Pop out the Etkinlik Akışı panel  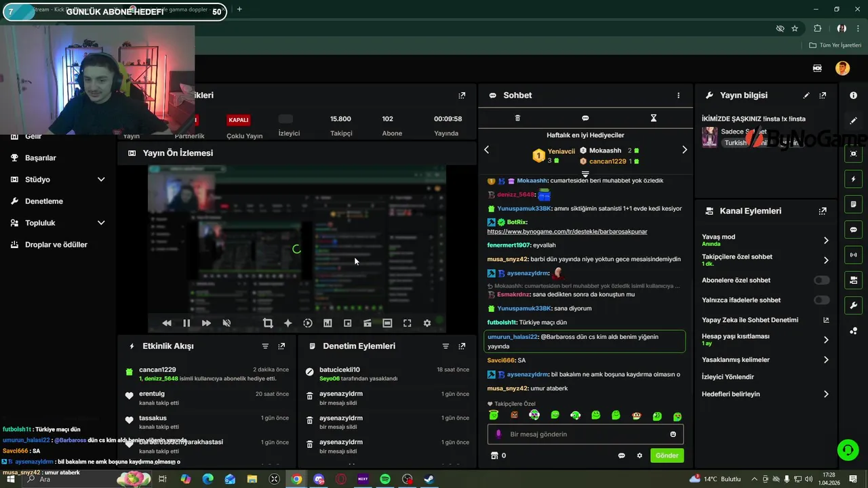281,346
